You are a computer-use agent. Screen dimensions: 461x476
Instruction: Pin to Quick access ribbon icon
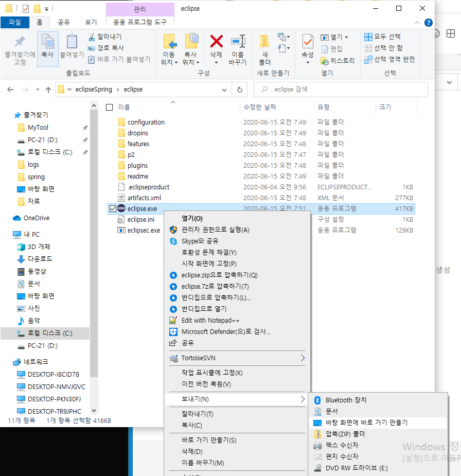tap(20, 49)
